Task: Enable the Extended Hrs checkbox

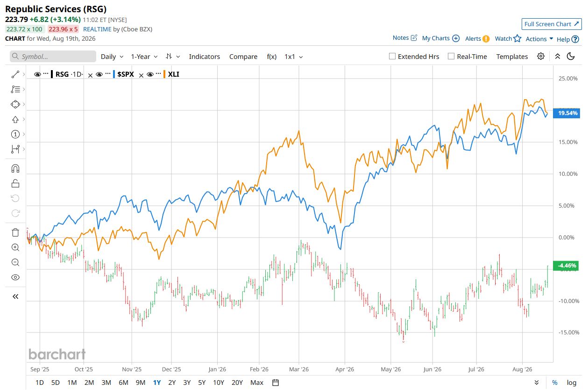Action: click(x=392, y=56)
